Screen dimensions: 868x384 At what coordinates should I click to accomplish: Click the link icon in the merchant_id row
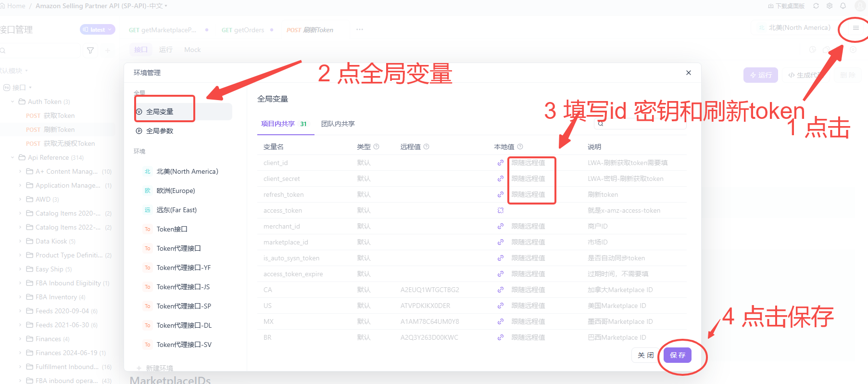(501, 226)
